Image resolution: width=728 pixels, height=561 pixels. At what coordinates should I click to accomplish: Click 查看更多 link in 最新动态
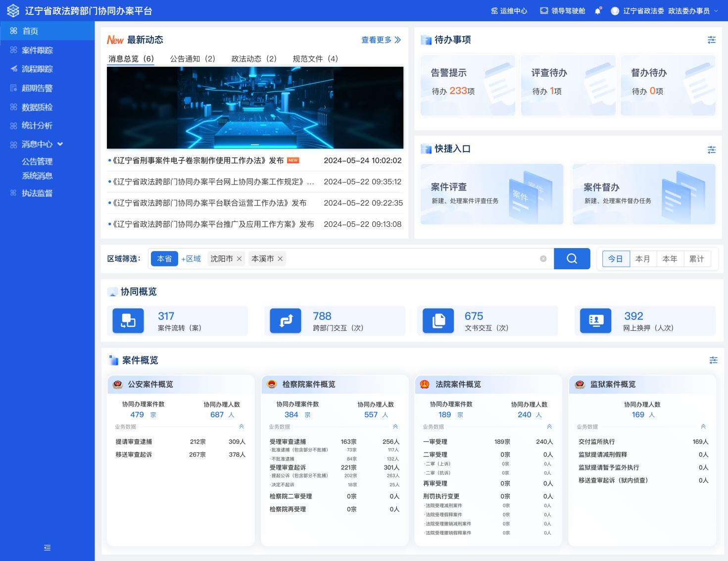tap(381, 40)
